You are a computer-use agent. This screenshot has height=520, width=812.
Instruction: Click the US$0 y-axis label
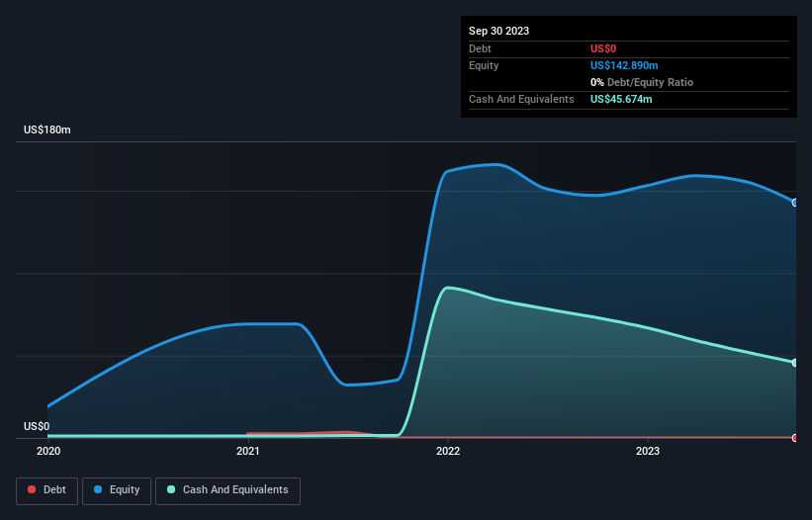pyautogui.click(x=37, y=426)
